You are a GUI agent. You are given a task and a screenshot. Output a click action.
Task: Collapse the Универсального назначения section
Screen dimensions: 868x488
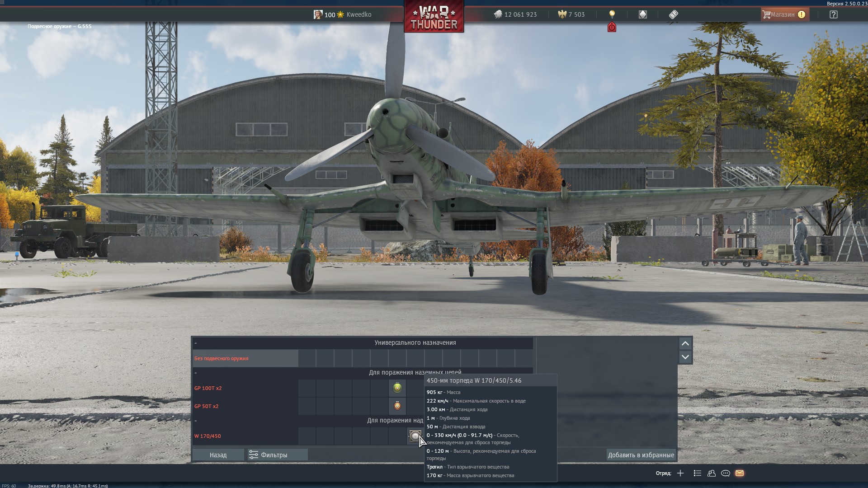pyautogui.click(x=196, y=343)
